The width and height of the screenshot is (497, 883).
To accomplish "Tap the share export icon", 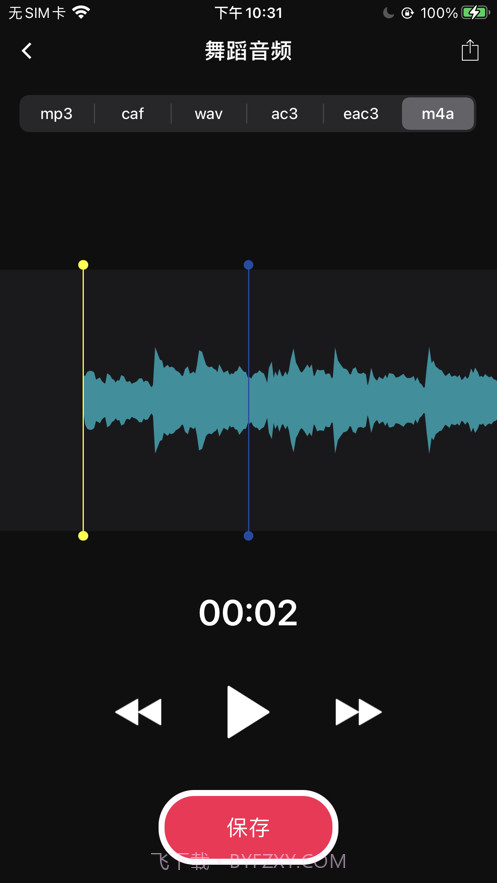I will pyautogui.click(x=470, y=50).
